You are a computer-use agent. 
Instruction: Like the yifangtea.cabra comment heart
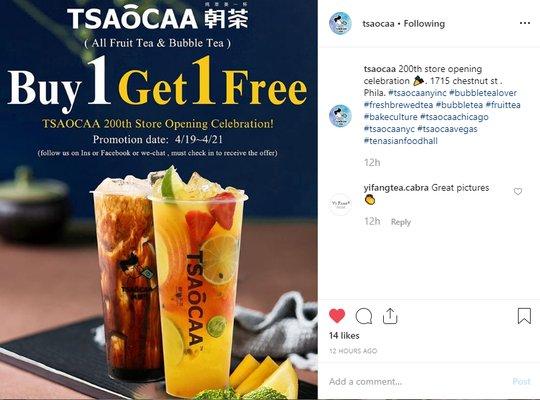(518, 191)
